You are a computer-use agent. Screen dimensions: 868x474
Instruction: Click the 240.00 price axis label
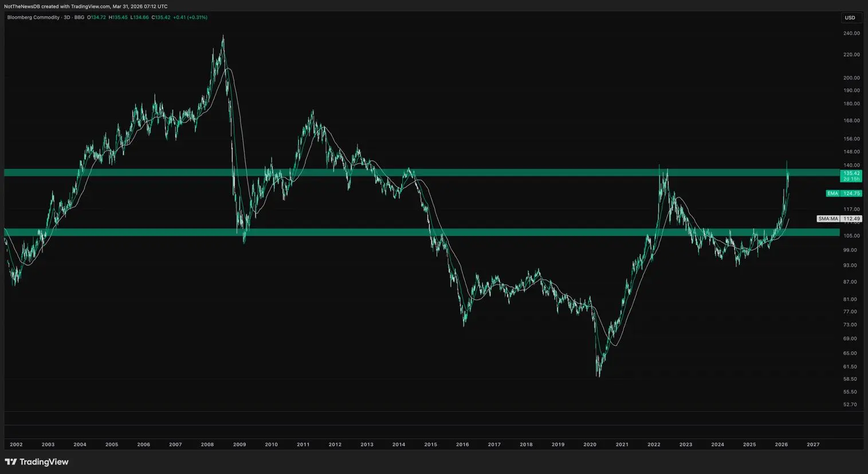[x=851, y=33]
